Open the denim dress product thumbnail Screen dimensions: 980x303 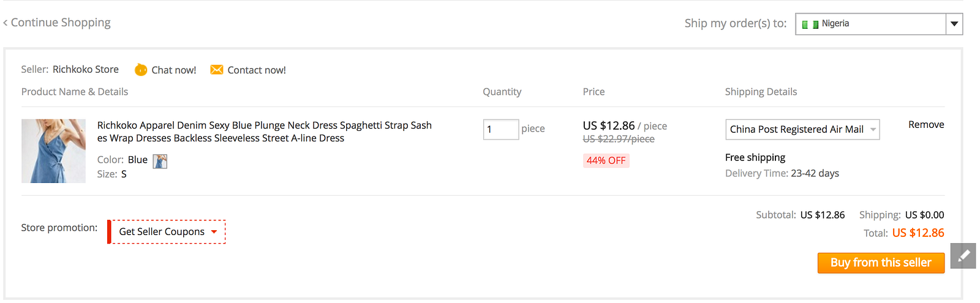click(53, 151)
